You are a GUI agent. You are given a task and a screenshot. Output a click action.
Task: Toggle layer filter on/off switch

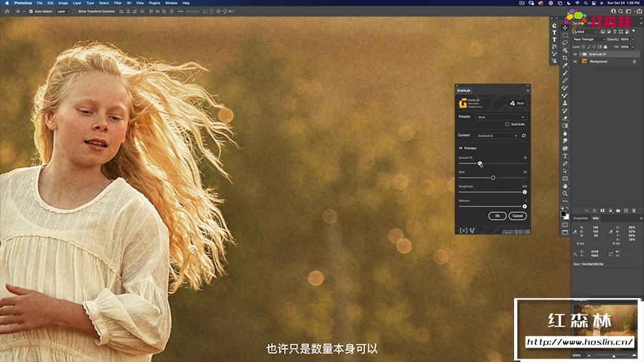634,32
